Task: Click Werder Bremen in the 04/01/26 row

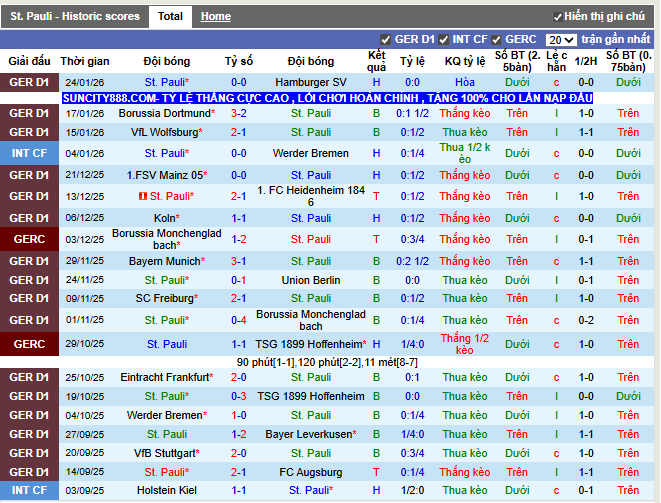Action: click(x=311, y=153)
